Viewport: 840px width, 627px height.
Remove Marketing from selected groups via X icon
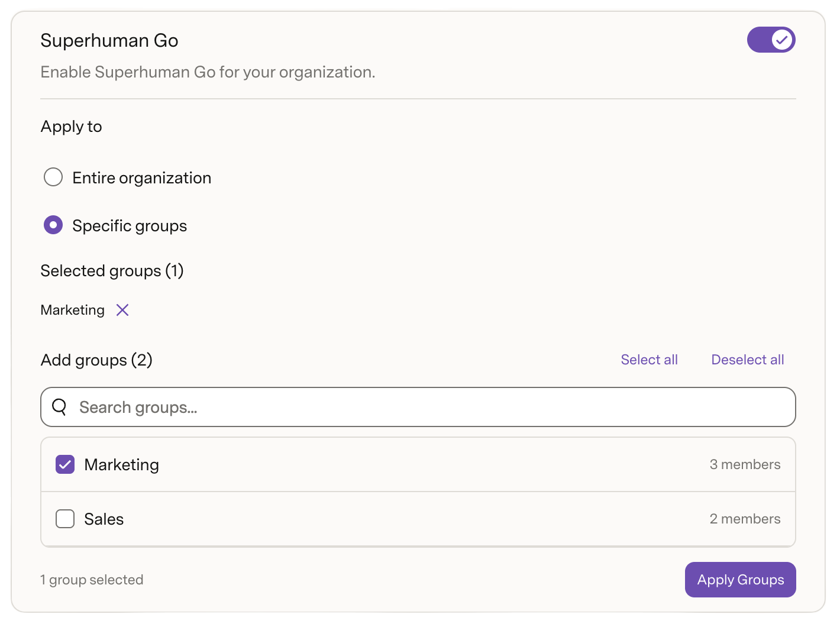click(122, 310)
